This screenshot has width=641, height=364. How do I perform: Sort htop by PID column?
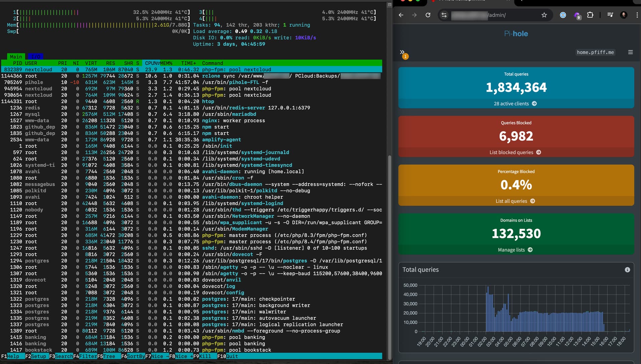tap(17, 63)
